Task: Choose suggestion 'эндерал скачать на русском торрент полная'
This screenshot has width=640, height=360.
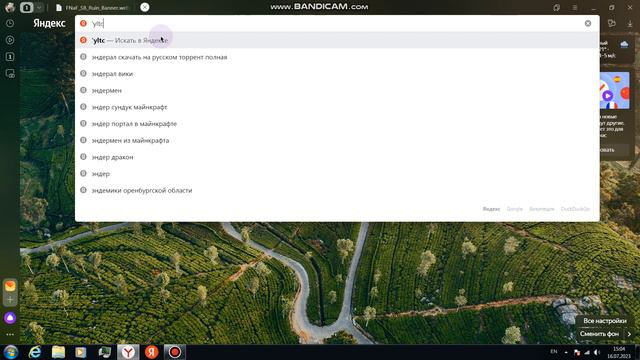Action: (x=337, y=57)
